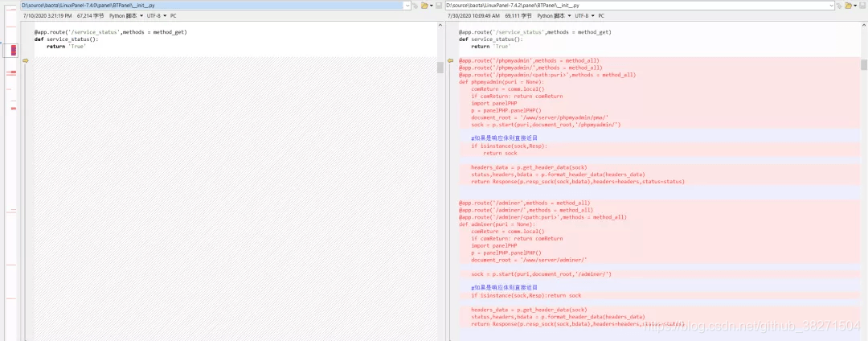
Task: Click "@app.route('/phpmyadmin/<path:puri>'" line
Action: [x=547, y=75]
